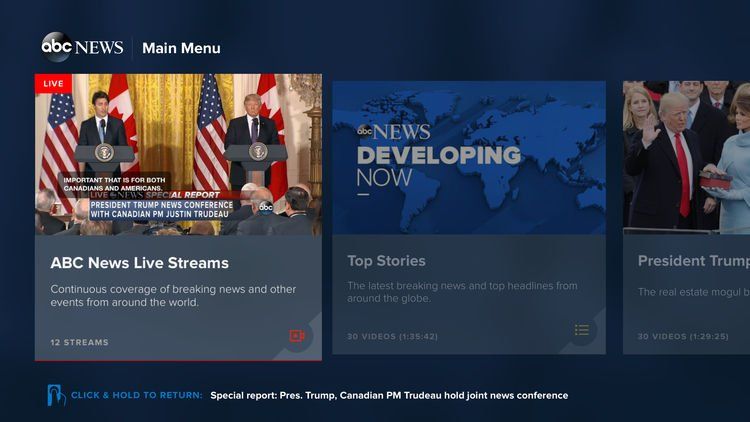Screen dimensions: 750x422
Task: Click the "30 VIDEOS (1:29:25)" label
Action: [x=683, y=337]
